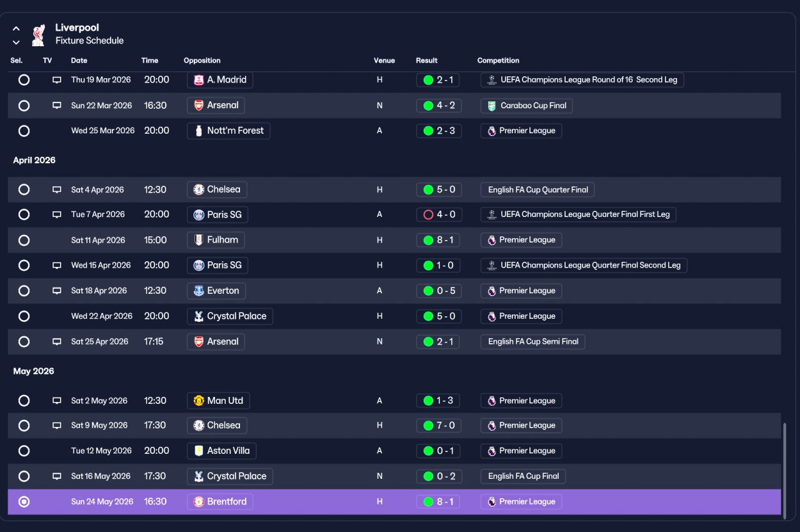Click the Champions League logo in the A. Madrid row
Image resolution: width=800 pixels, height=532 pixels.
click(492, 80)
